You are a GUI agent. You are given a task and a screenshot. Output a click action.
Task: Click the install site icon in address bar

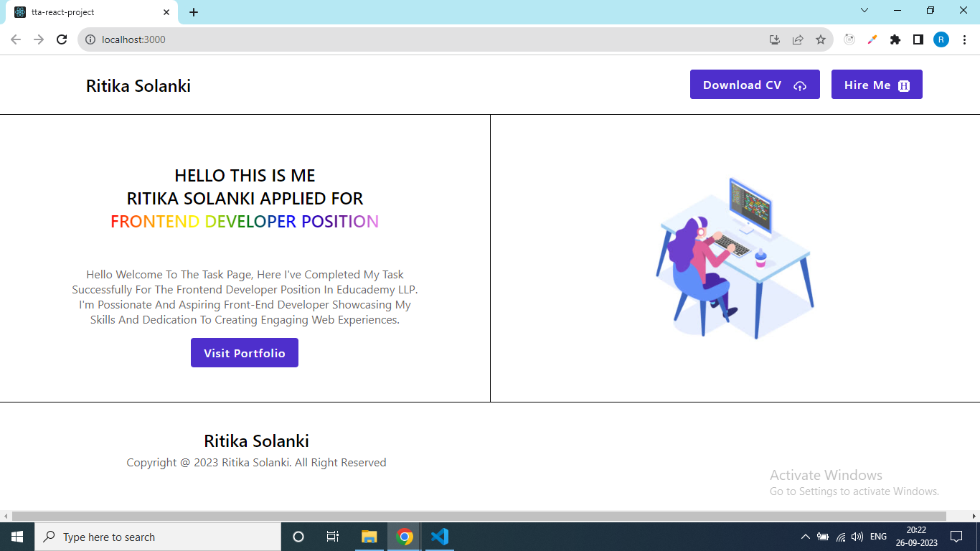[775, 39]
